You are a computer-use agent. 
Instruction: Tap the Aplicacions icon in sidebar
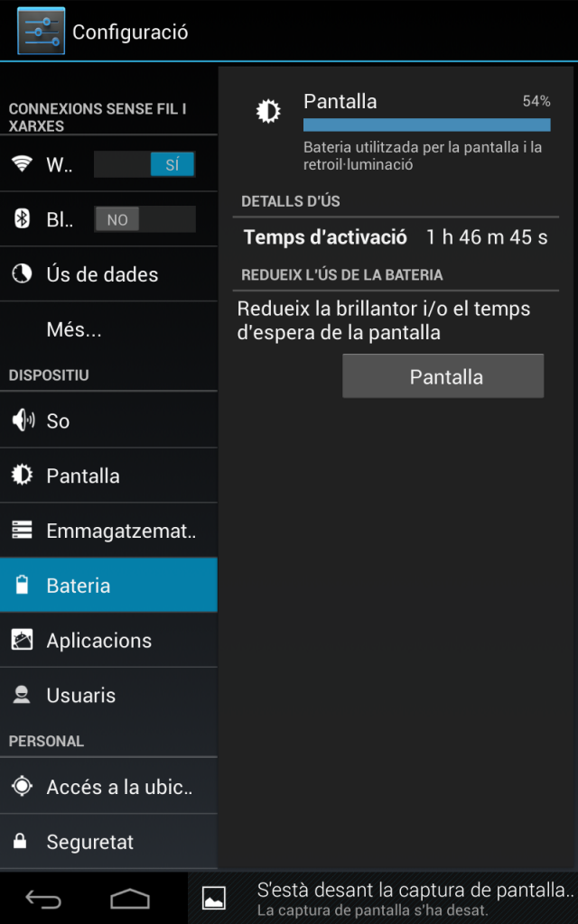pyautogui.click(x=22, y=640)
